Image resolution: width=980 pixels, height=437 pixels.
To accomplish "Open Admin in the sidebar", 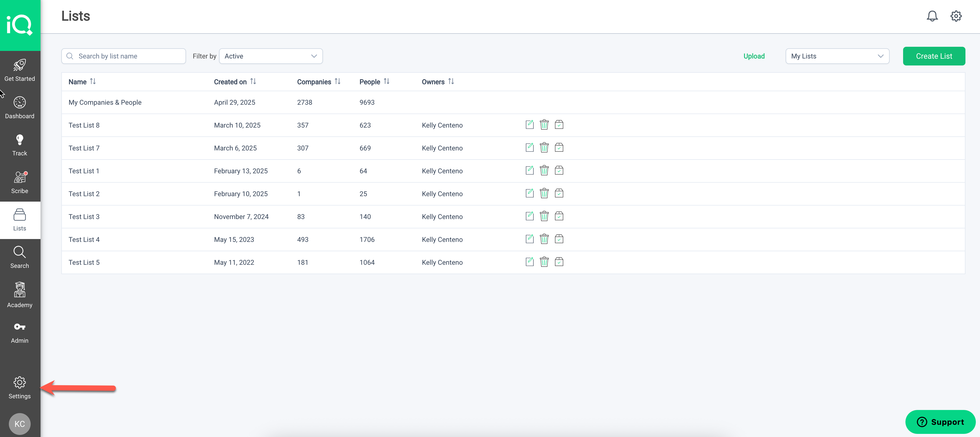I will coord(20,333).
